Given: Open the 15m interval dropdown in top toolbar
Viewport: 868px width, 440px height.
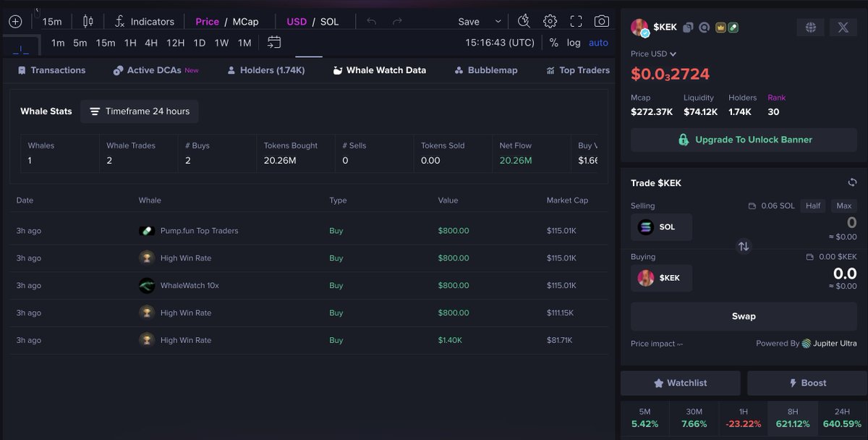Looking at the screenshot, I should 52,22.
